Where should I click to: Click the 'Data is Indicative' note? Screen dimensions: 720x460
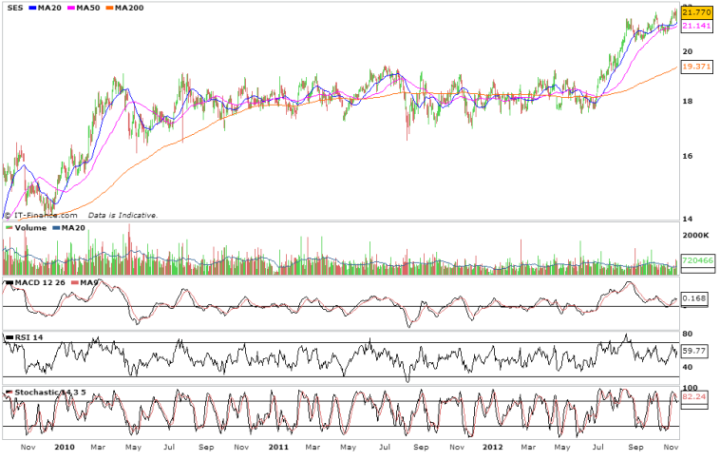(123, 215)
